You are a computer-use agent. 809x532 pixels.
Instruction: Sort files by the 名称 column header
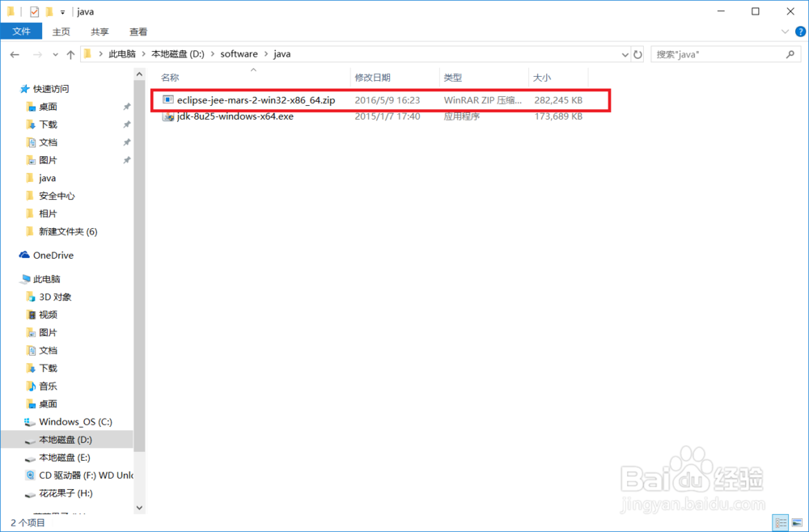170,78
